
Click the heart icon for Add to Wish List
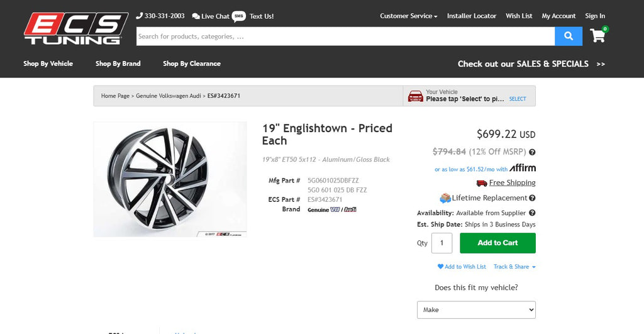[x=440, y=267]
